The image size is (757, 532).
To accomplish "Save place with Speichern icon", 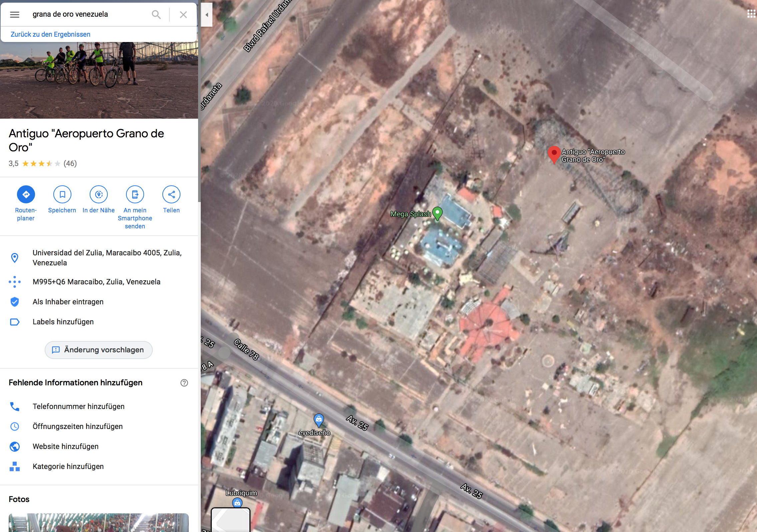I will [x=62, y=194].
